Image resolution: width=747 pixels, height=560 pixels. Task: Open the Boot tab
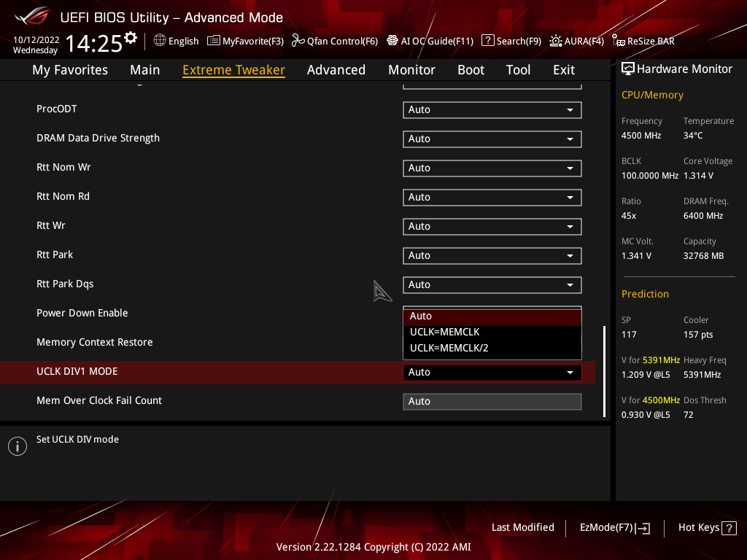click(471, 70)
